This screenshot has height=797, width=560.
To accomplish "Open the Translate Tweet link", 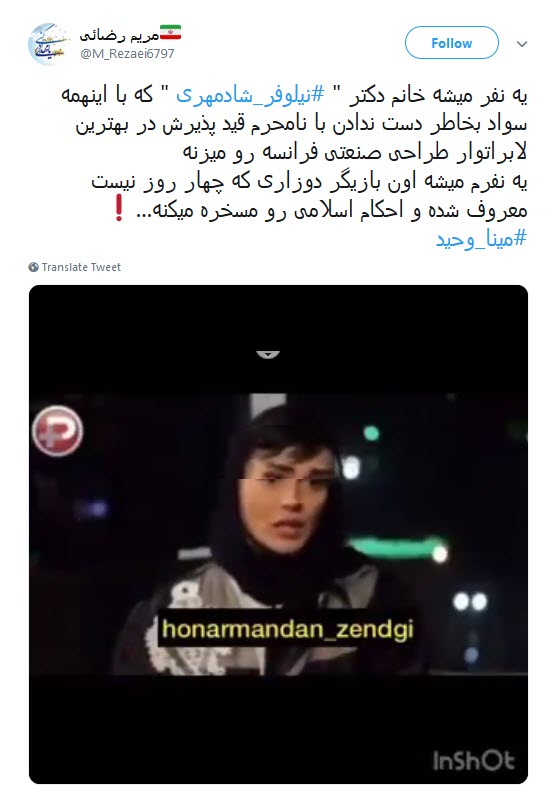I will coord(81,267).
